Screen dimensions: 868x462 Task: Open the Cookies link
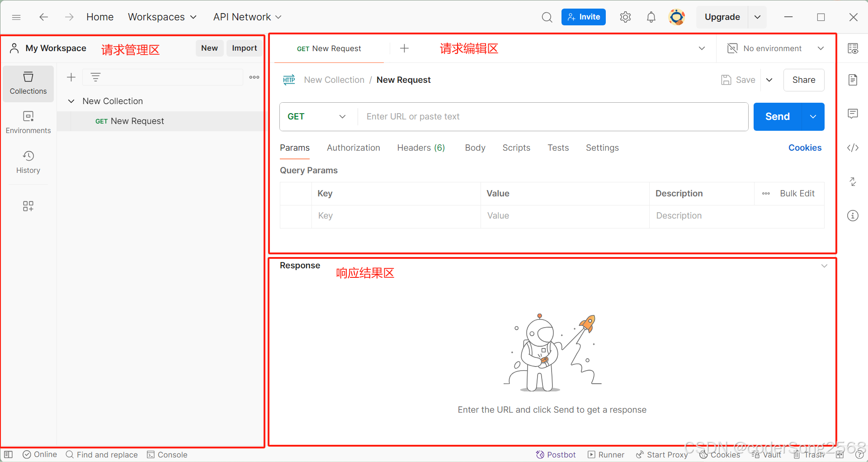coord(805,148)
